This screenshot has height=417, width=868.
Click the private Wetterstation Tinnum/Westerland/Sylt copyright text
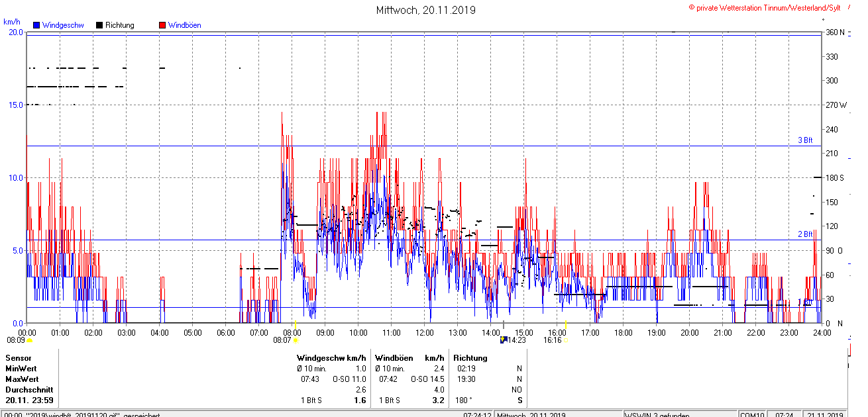pos(765,7)
